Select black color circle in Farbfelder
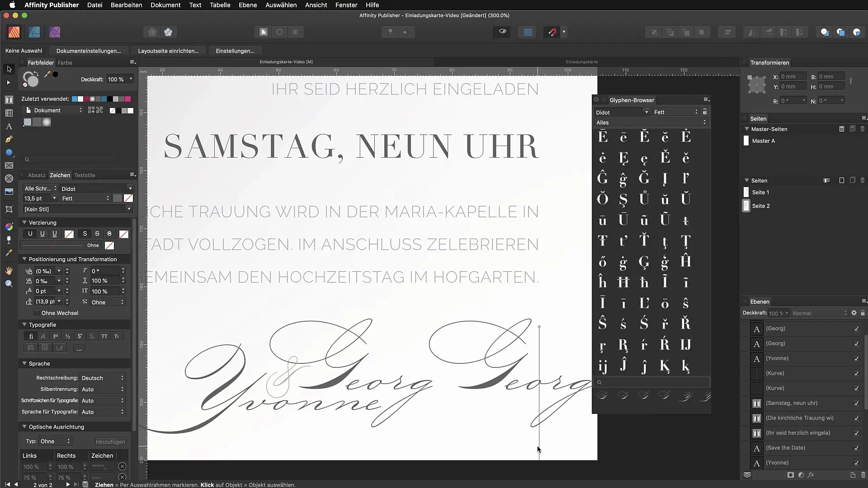Viewport: 868px width, 488px height. click(55, 75)
